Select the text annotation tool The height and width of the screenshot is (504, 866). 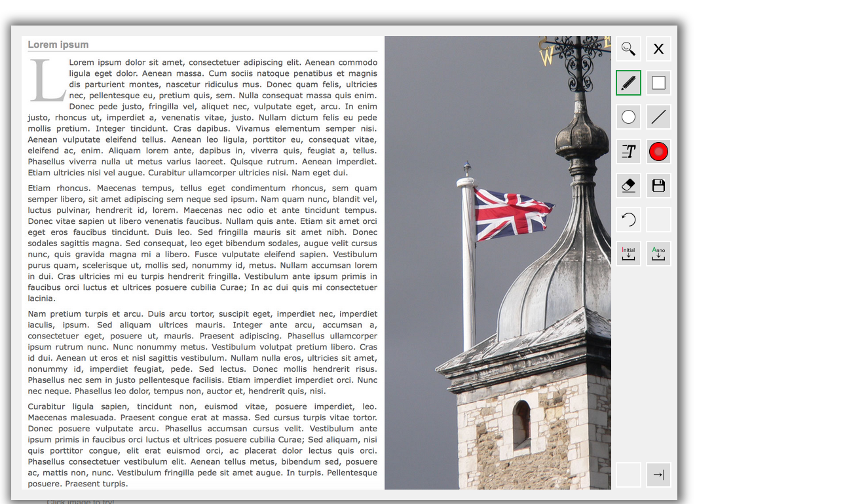[628, 151]
